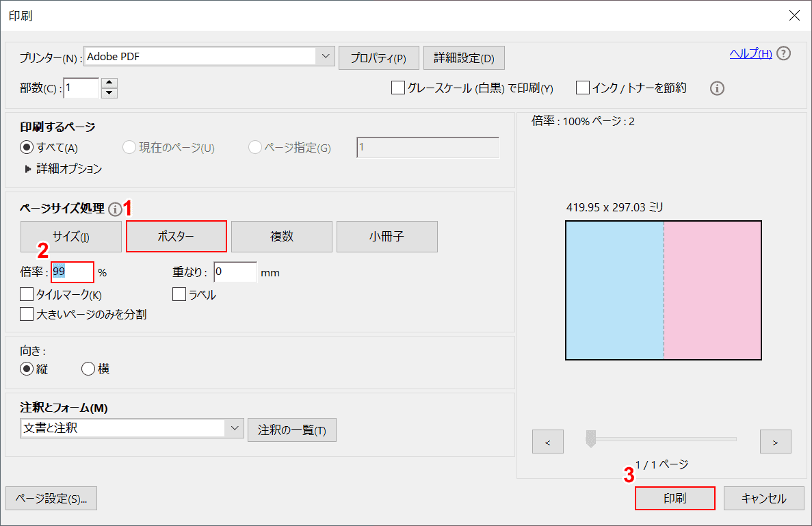Click the pink half of print preview

pos(712,291)
